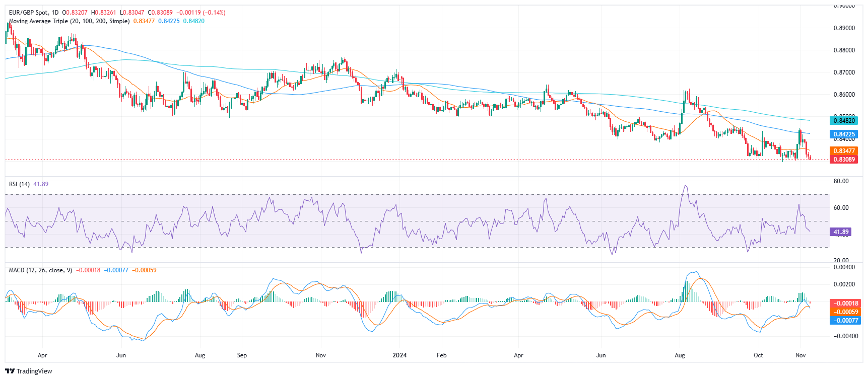This screenshot has height=380, width=868.
Task: Click the blue 0.84225 price axis tag
Action: [x=844, y=134]
